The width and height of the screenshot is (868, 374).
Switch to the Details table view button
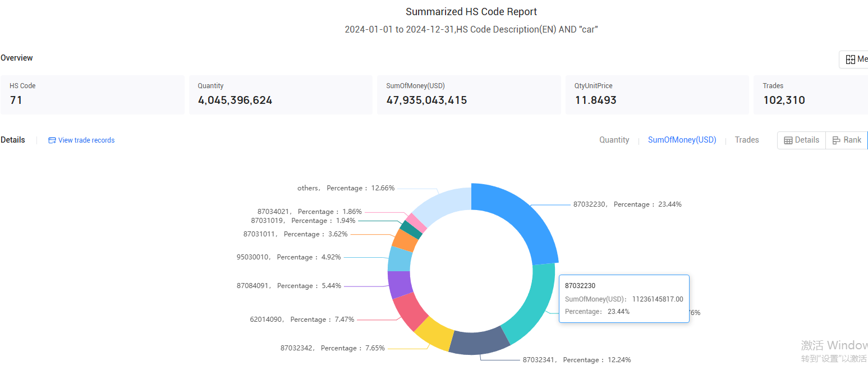pyautogui.click(x=801, y=140)
